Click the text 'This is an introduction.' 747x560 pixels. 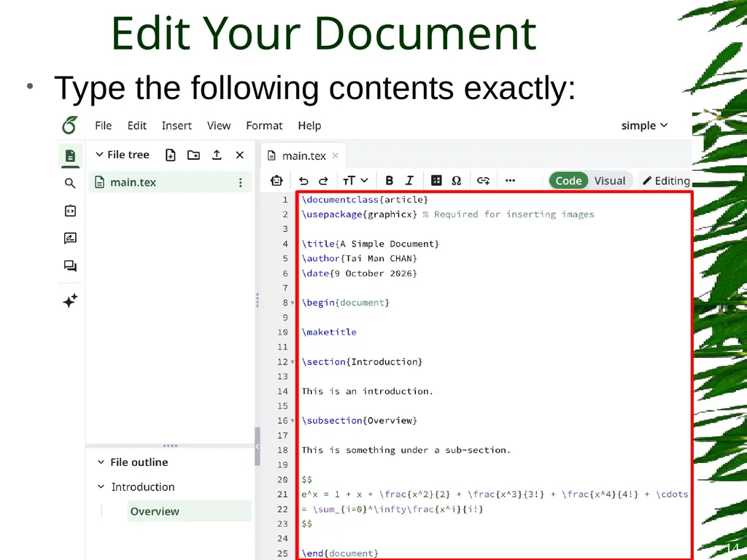click(x=368, y=392)
